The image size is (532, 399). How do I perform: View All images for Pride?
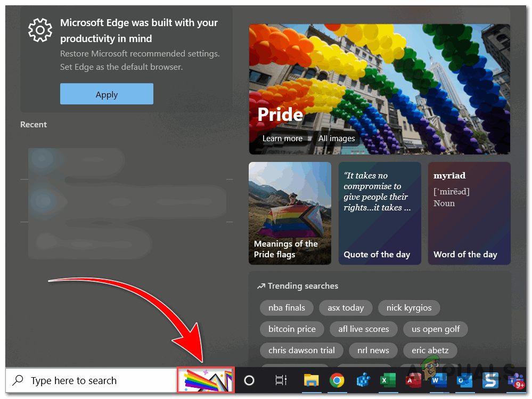337,138
